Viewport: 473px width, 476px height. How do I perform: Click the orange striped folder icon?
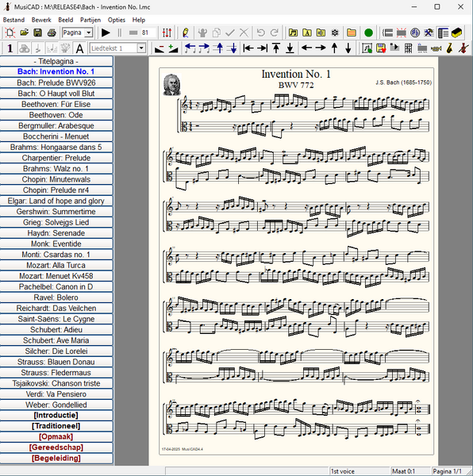click(x=352, y=33)
